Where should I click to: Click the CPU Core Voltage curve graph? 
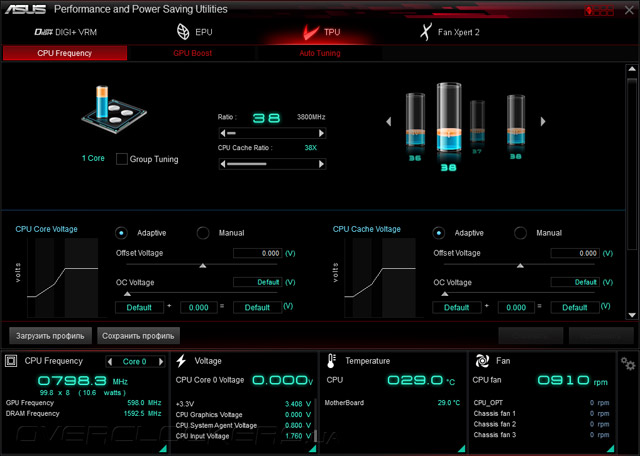point(63,278)
